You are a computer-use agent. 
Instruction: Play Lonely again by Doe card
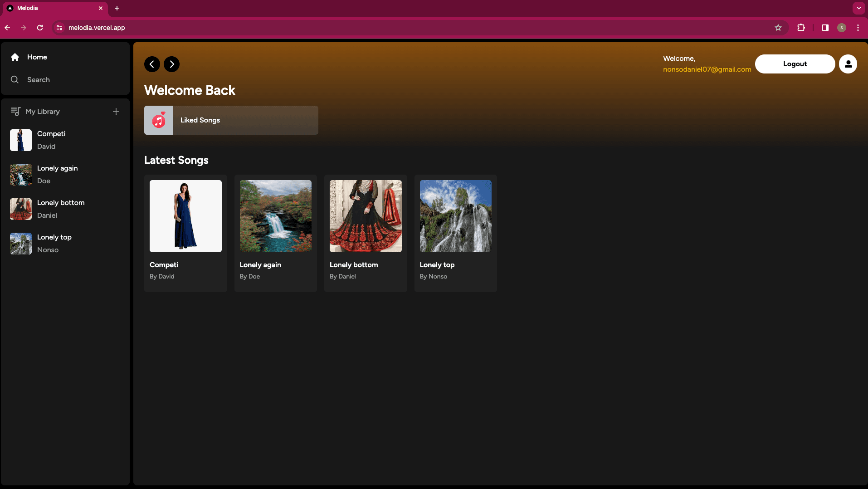[x=275, y=233]
